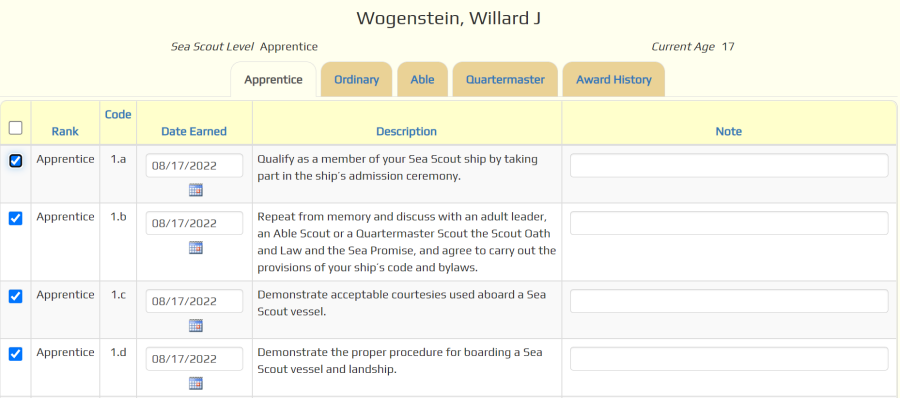The height and width of the screenshot is (398, 900).
Task: Open calendar picker for requirement 1.c
Action: point(196,326)
